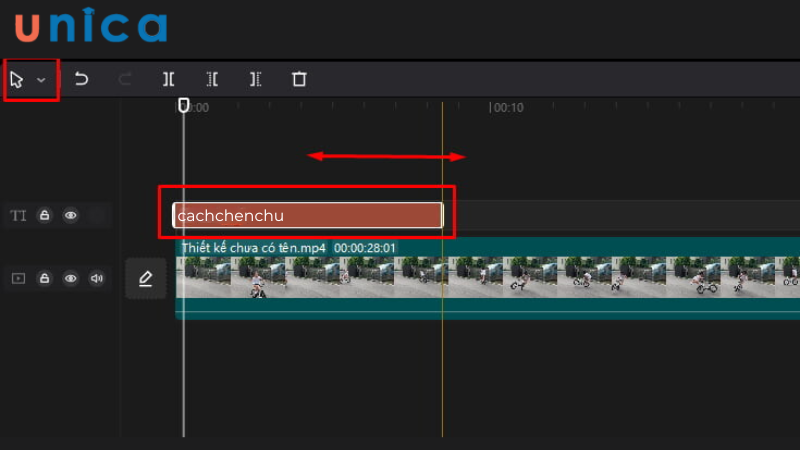
Task: Click the video track type icon
Action: click(x=18, y=278)
